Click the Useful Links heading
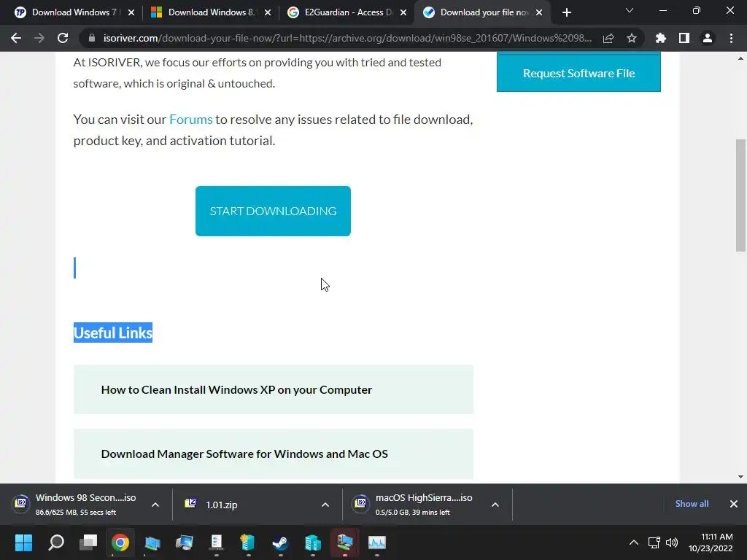 (113, 332)
